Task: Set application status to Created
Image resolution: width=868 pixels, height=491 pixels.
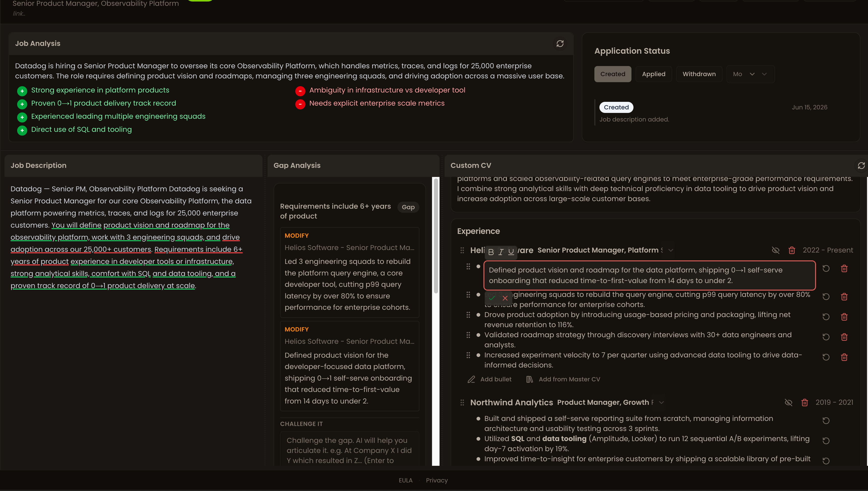Action: point(613,74)
